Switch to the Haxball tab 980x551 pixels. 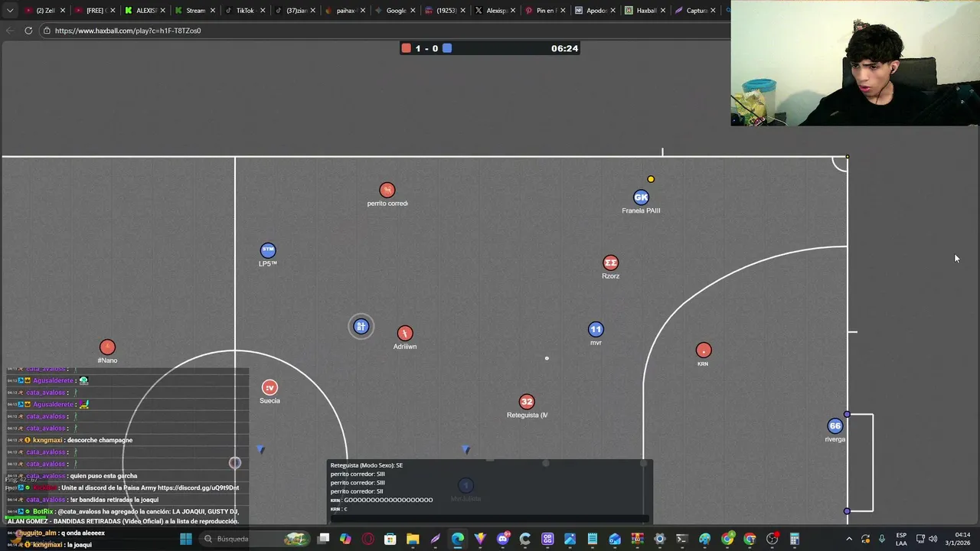(x=644, y=11)
